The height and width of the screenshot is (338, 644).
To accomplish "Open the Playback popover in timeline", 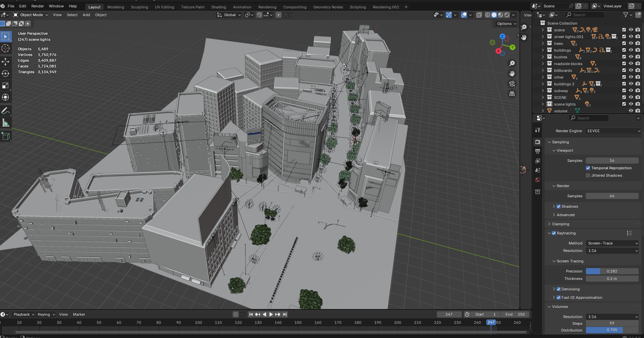I will (x=24, y=314).
